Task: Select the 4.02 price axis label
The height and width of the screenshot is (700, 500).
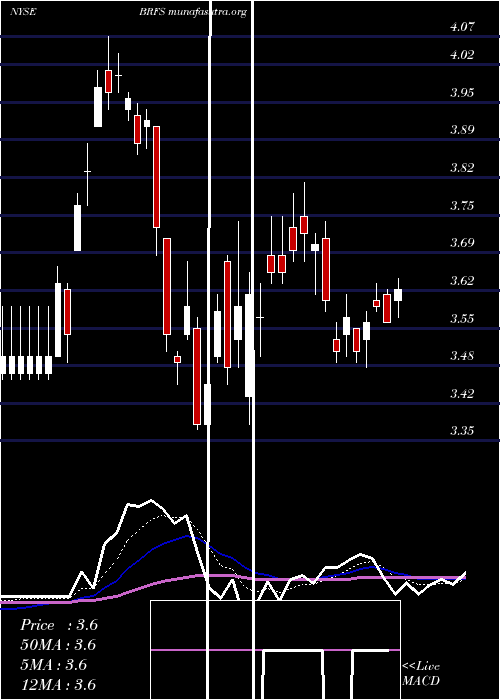Action: [x=462, y=55]
